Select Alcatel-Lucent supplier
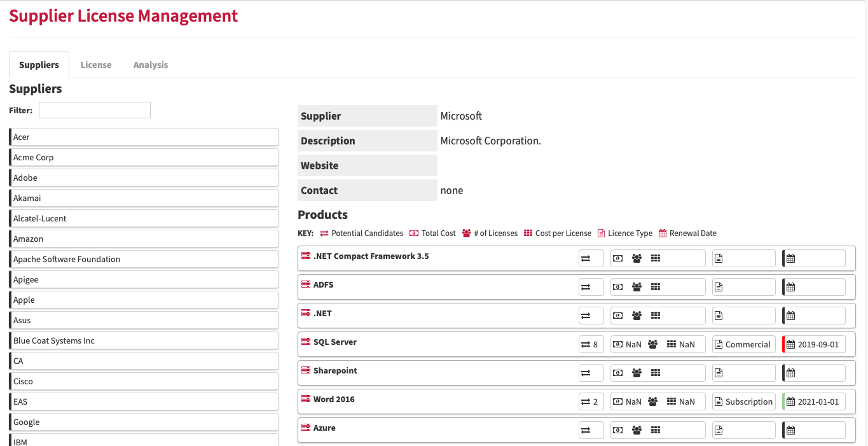 point(144,218)
